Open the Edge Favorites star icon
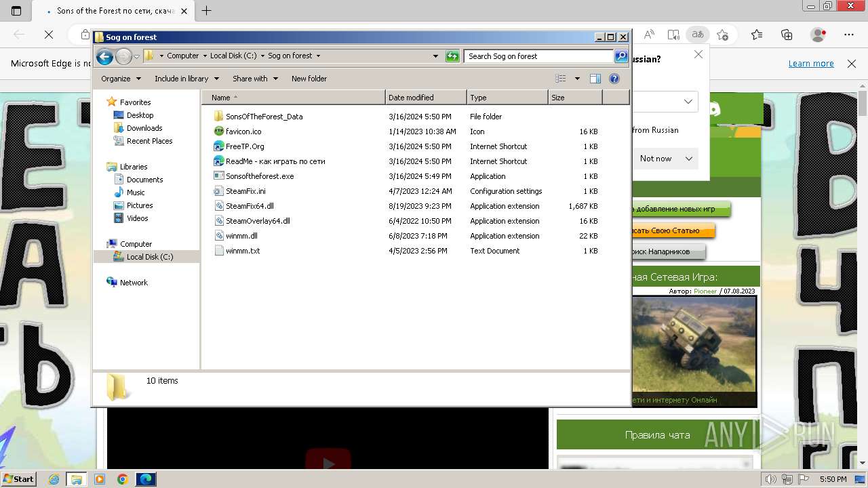Image resolution: width=868 pixels, height=488 pixels. tap(757, 35)
